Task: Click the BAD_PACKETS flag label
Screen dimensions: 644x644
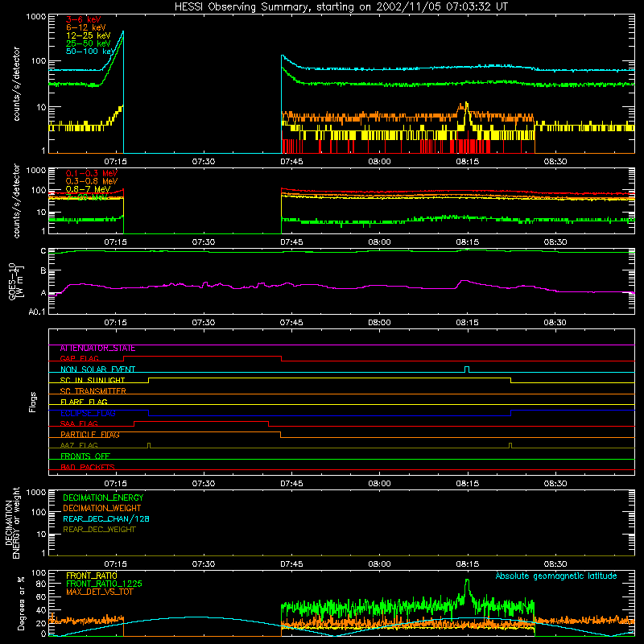Action: [x=88, y=467]
